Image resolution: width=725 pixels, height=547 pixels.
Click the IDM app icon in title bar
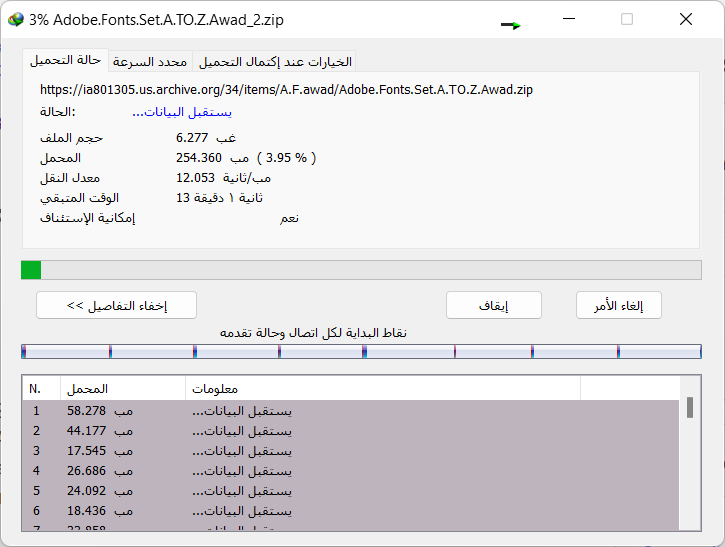(x=15, y=19)
